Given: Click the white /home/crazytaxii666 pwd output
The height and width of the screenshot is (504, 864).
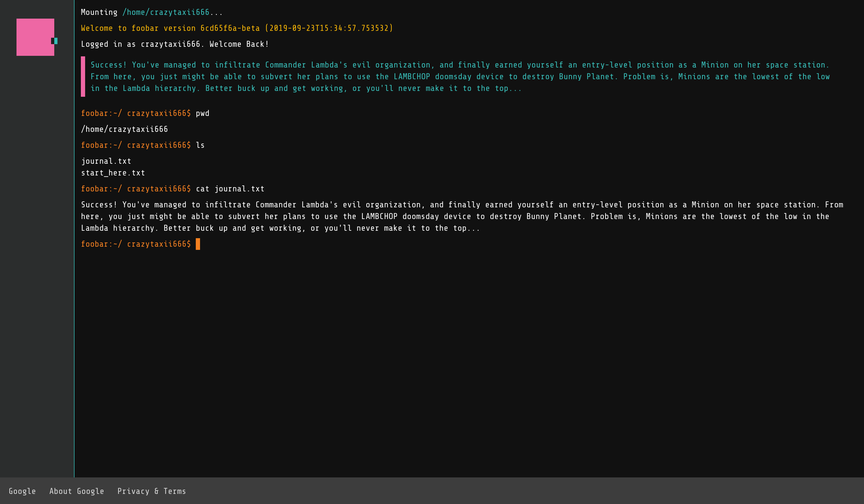Looking at the screenshot, I should [x=124, y=129].
